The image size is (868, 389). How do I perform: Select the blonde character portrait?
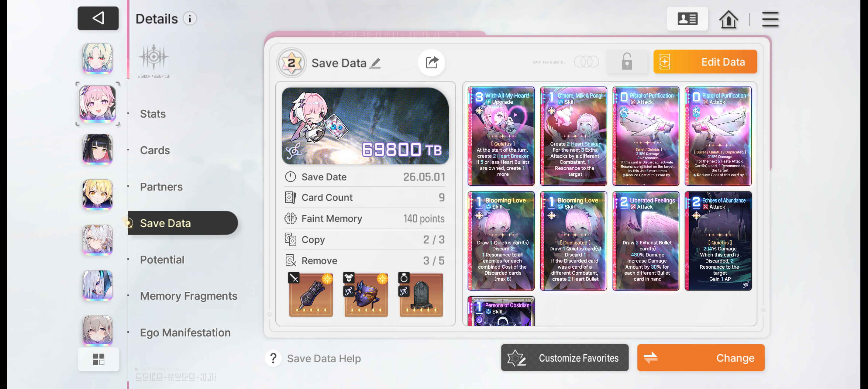[98, 195]
